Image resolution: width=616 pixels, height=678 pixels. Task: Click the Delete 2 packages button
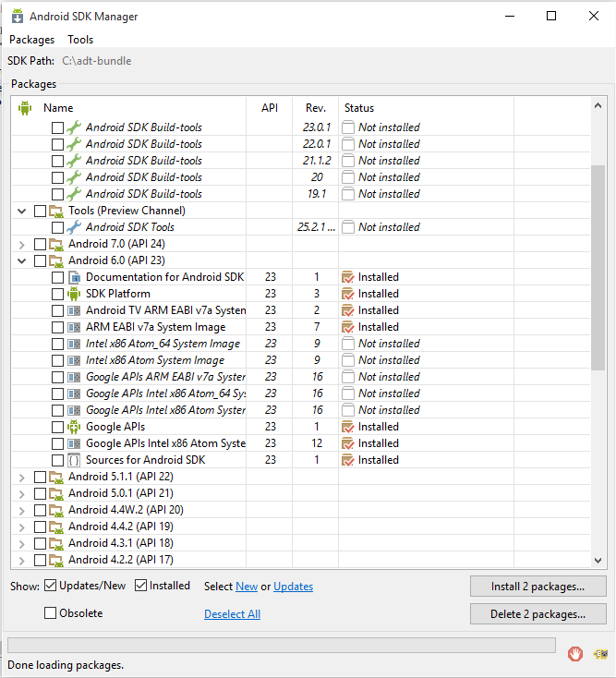pos(537,614)
